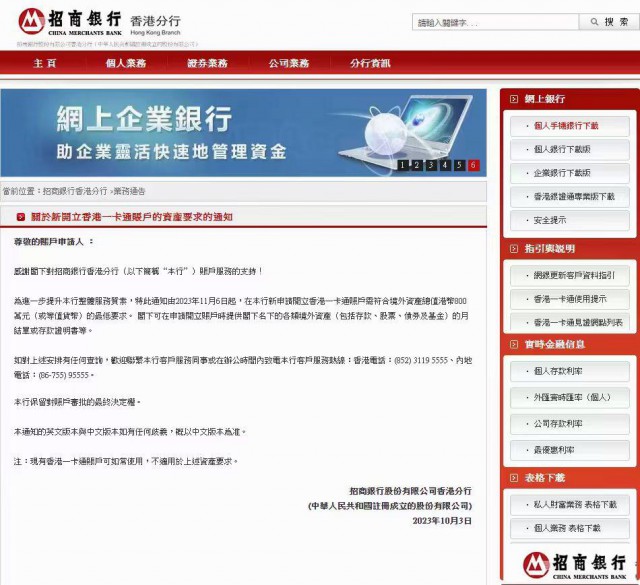
Task: Switch to banner slide 1
Action: tap(402, 165)
